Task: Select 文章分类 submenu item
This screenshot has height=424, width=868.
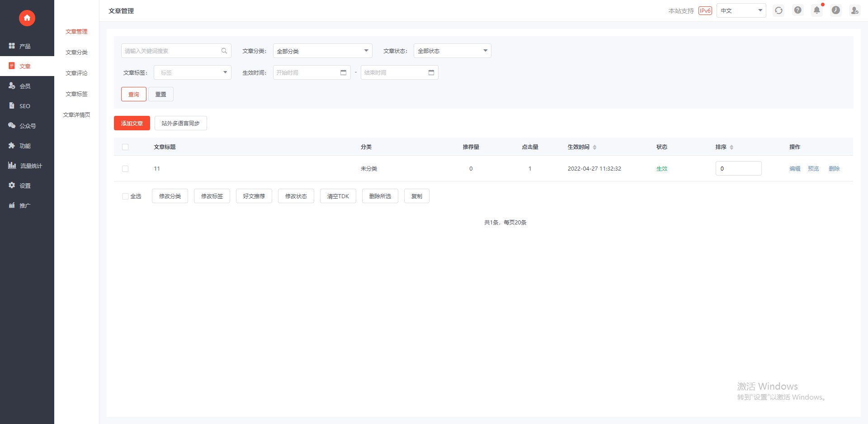Action: 76,52
